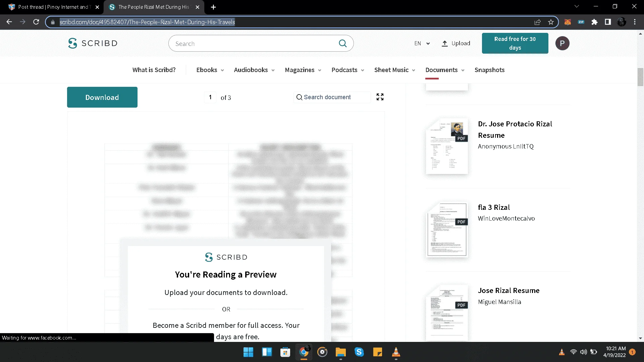
Task: Open the tab search chevron in title bar
Action: tap(577, 6)
